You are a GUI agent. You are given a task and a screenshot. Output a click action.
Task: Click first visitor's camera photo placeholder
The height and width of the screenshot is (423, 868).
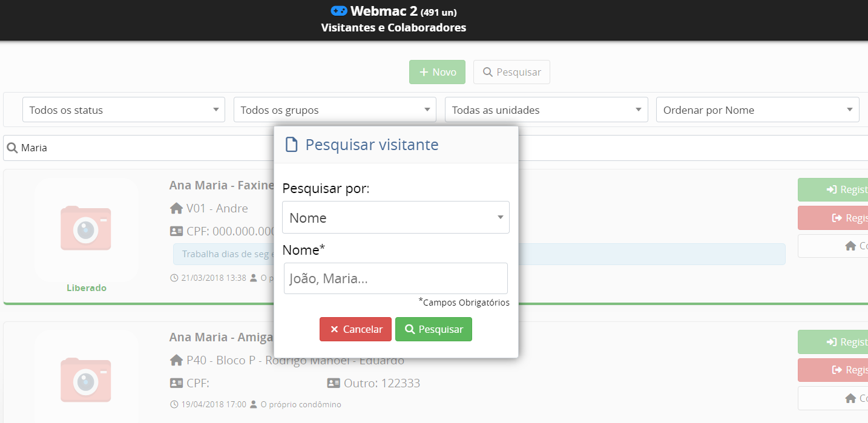(86, 228)
